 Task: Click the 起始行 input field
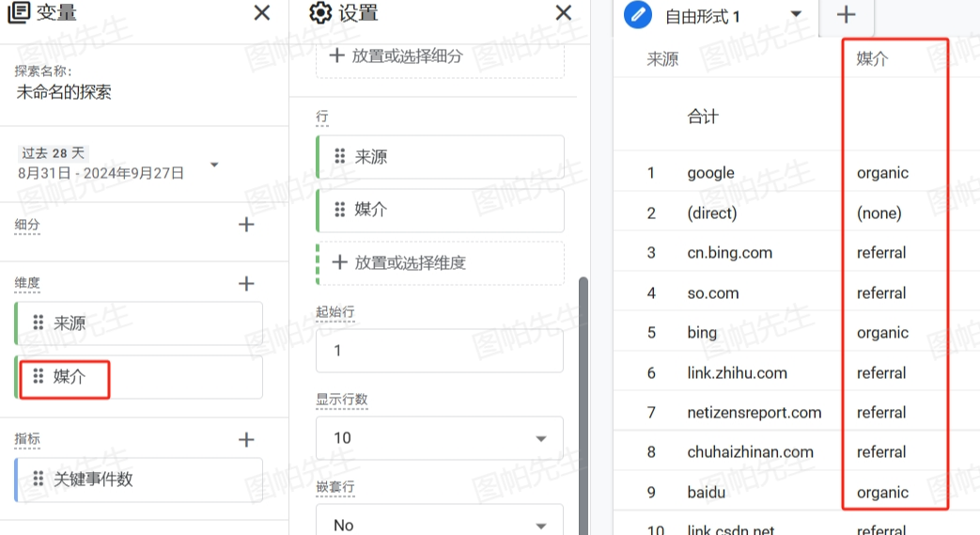[x=440, y=351]
